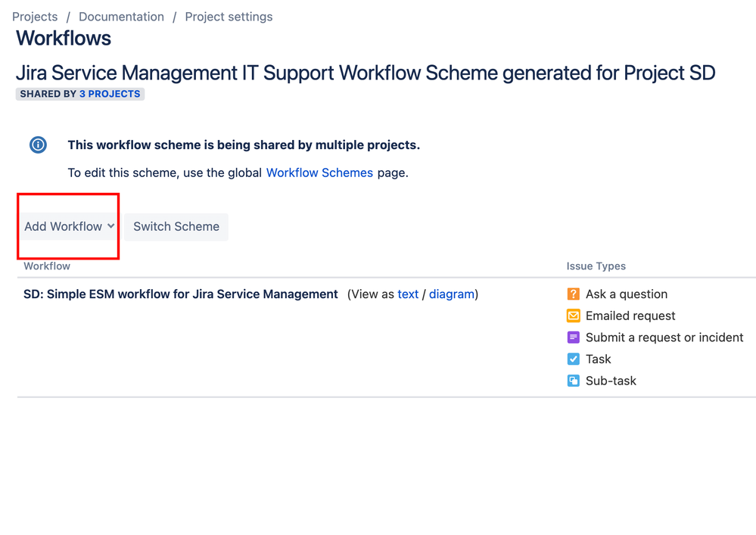The image size is (756, 535).
Task: Select the Task issue type text
Action: click(x=599, y=359)
